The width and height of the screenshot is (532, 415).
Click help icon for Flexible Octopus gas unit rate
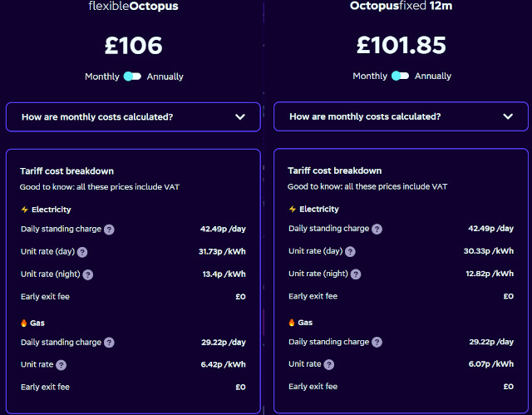click(x=62, y=364)
